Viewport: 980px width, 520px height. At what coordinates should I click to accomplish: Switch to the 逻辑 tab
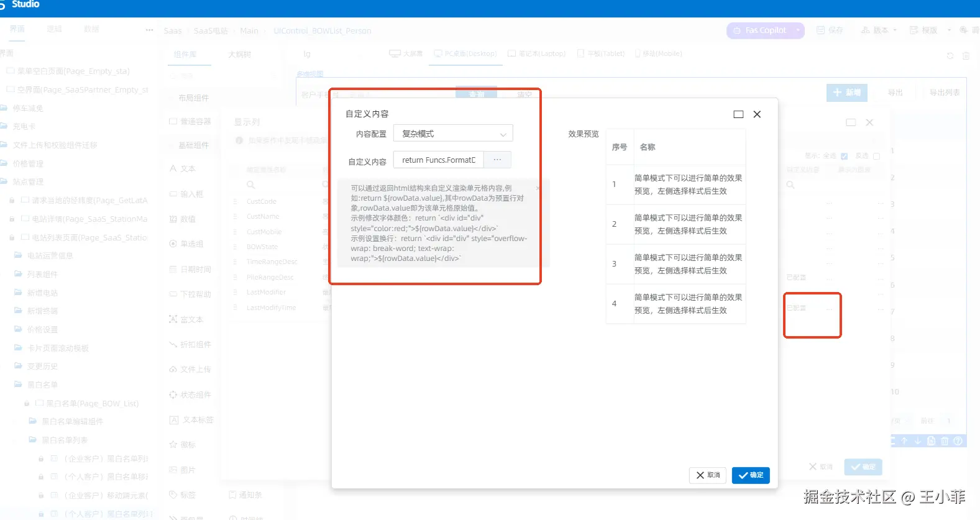click(x=54, y=29)
